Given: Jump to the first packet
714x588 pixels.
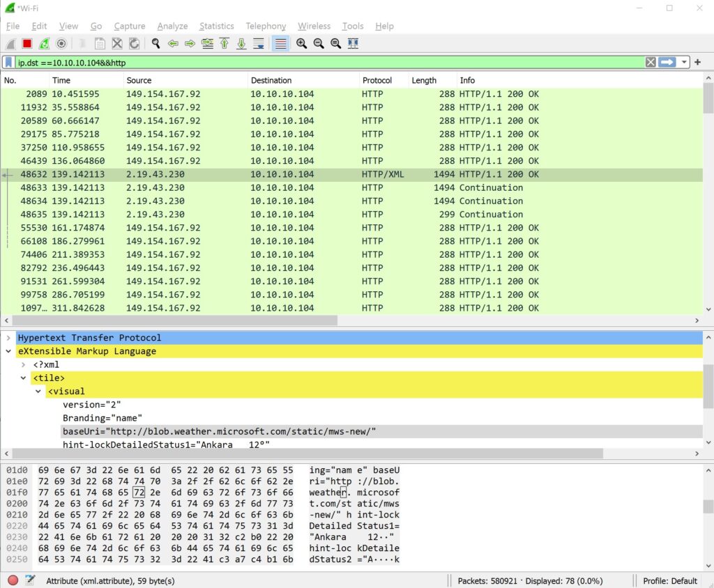Looking at the screenshot, I should pos(225,44).
